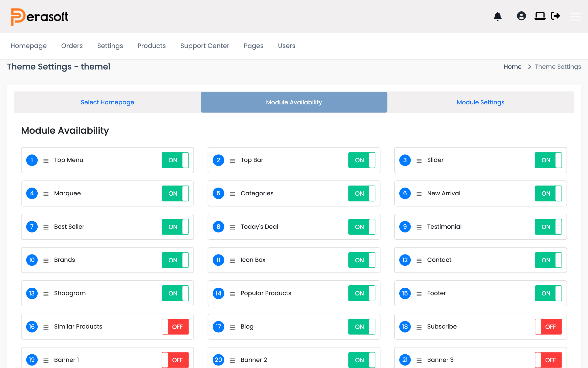Disable the Testimonial module switch
The image size is (588, 368).
(548, 227)
